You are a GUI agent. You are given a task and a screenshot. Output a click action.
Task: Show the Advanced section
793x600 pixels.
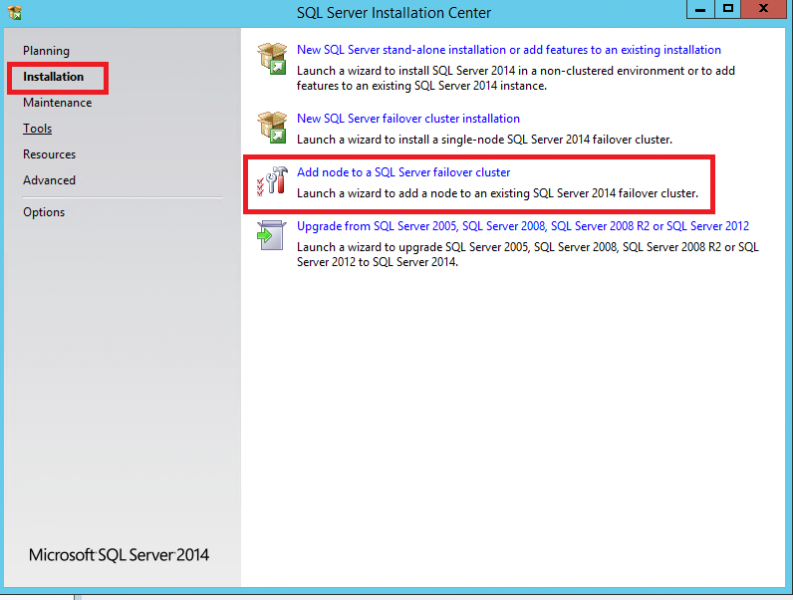[x=49, y=181]
